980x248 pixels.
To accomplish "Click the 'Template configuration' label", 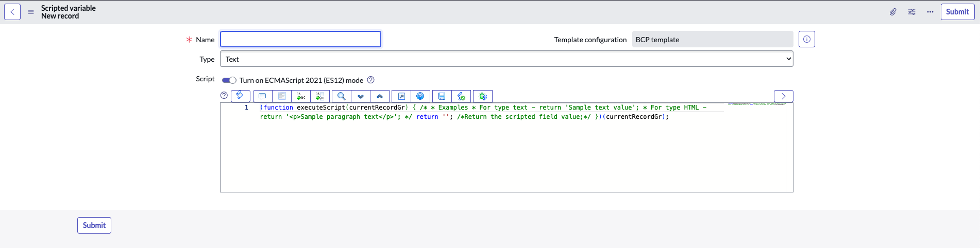I will [590, 40].
